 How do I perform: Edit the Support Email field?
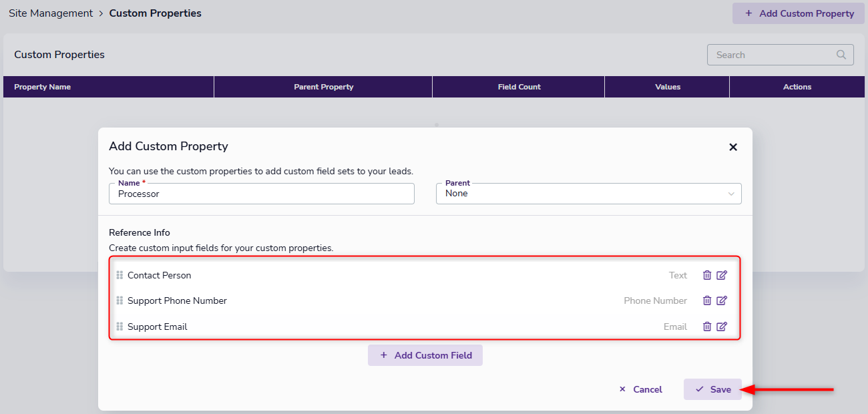(x=722, y=327)
